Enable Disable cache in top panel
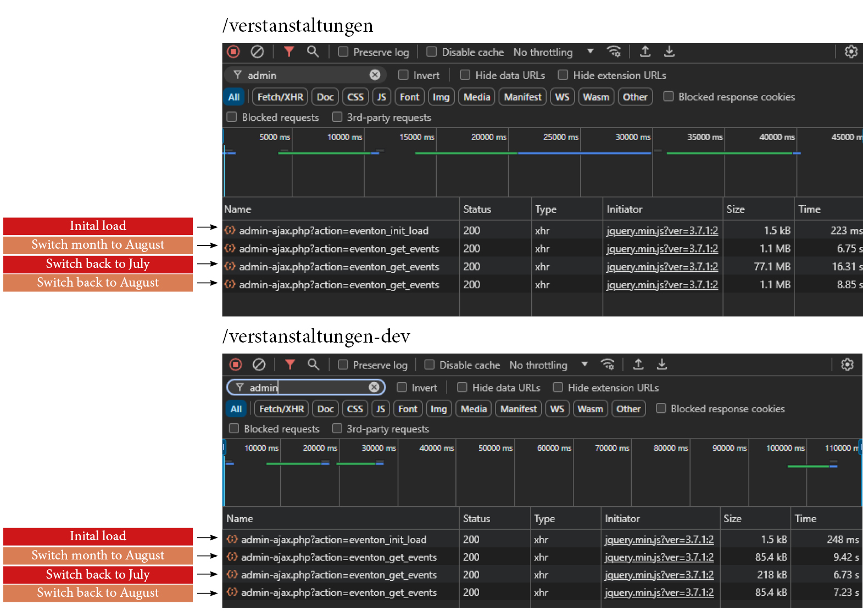Screen dimensions: 863x616 pos(432,52)
